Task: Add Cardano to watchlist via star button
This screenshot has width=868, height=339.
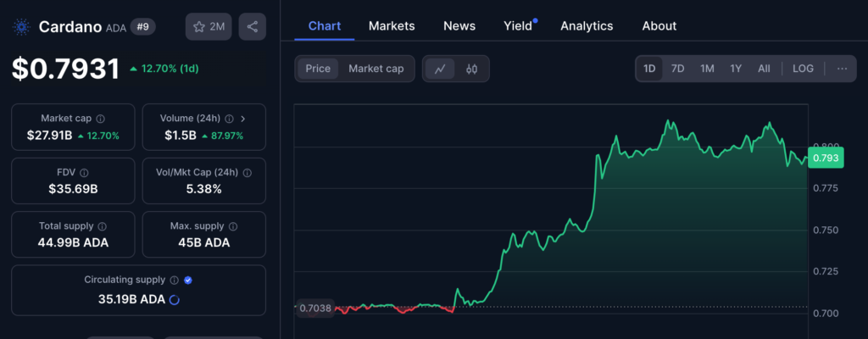Action: (209, 27)
